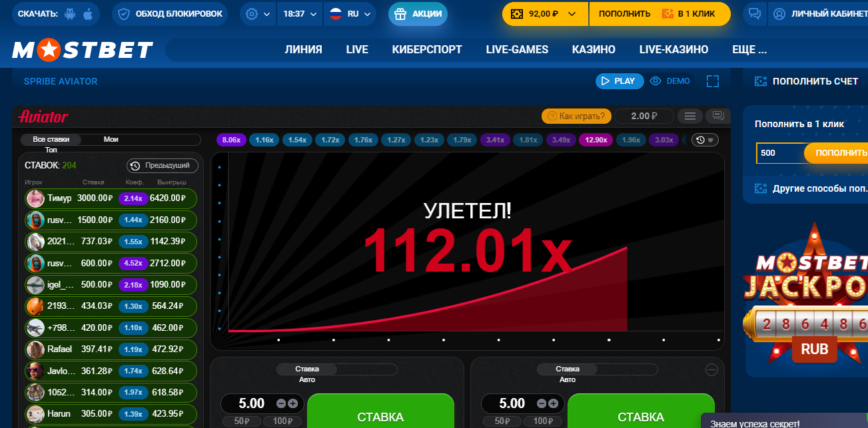This screenshot has height=428, width=868.
Task: Click the 500 deposit amount input
Action: coord(781,152)
